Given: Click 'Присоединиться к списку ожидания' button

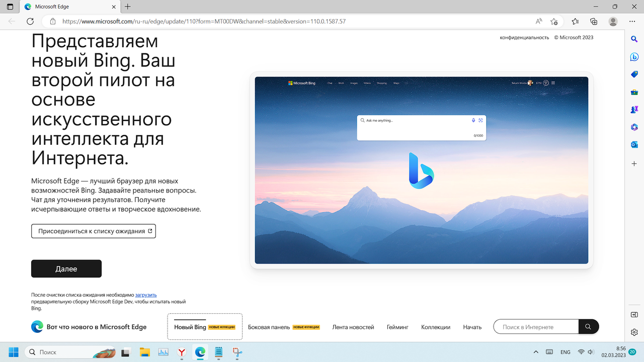Looking at the screenshot, I should point(94,231).
